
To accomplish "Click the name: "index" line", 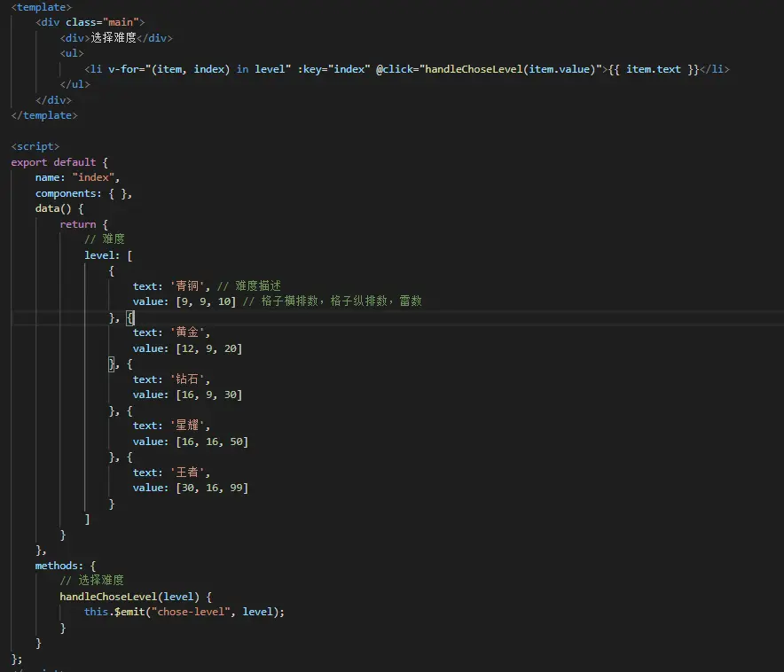I will (77, 177).
